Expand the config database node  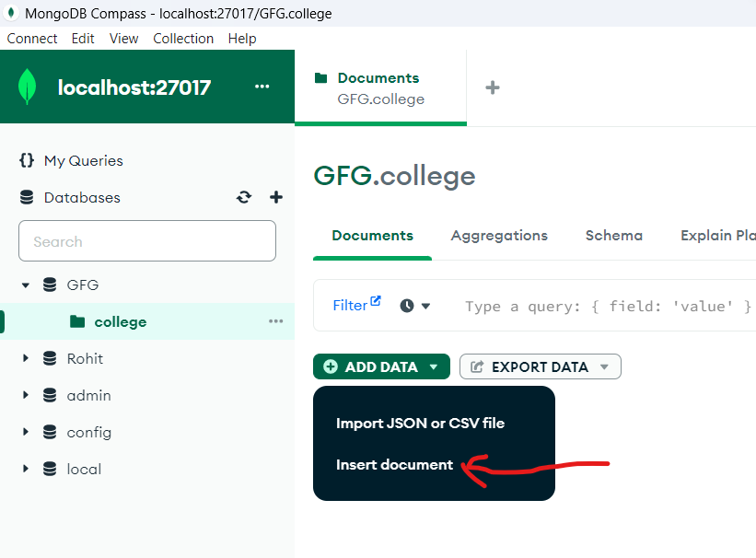click(x=26, y=432)
